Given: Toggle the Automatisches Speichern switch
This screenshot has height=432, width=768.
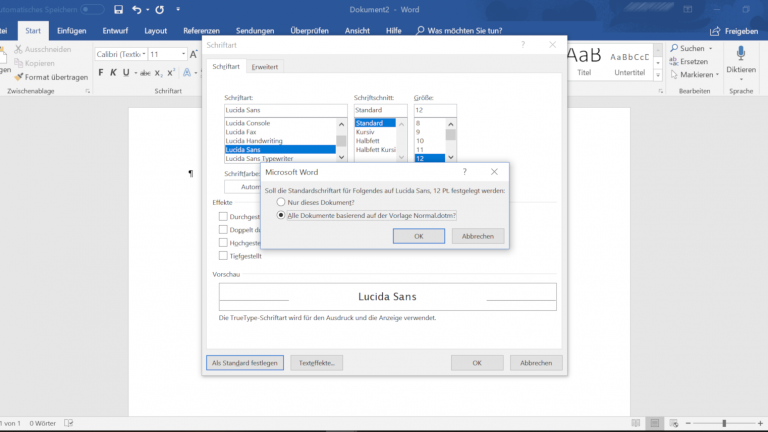Looking at the screenshot, I should (x=90, y=10).
